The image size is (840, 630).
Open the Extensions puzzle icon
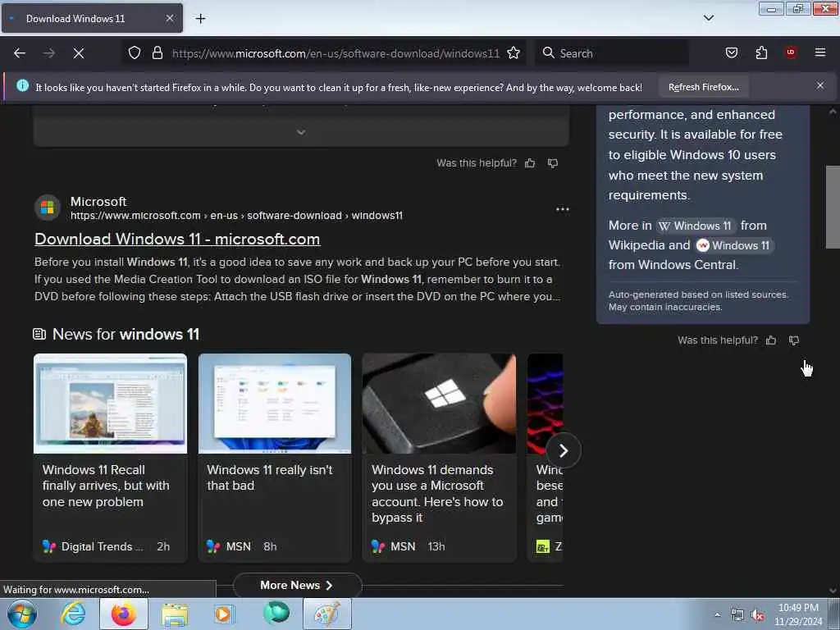pyautogui.click(x=761, y=52)
